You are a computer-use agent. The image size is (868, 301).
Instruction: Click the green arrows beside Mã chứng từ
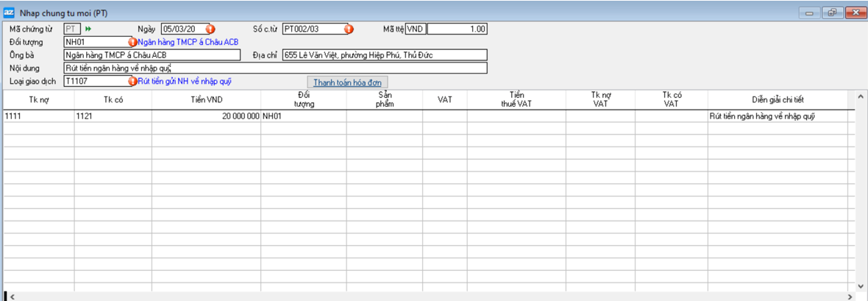88,29
